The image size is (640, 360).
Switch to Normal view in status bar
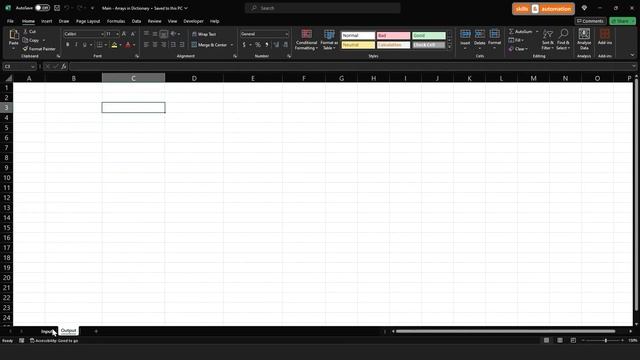pyautogui.click(x=546, y=340)
